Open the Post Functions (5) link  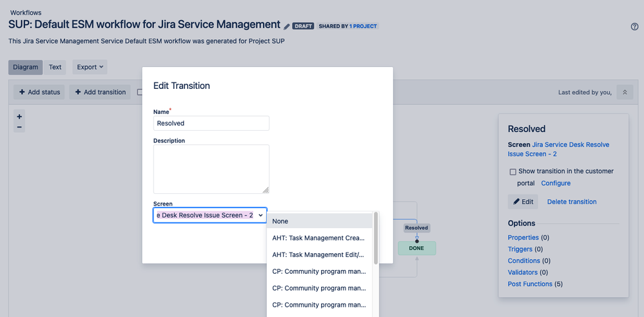(531, 283)
